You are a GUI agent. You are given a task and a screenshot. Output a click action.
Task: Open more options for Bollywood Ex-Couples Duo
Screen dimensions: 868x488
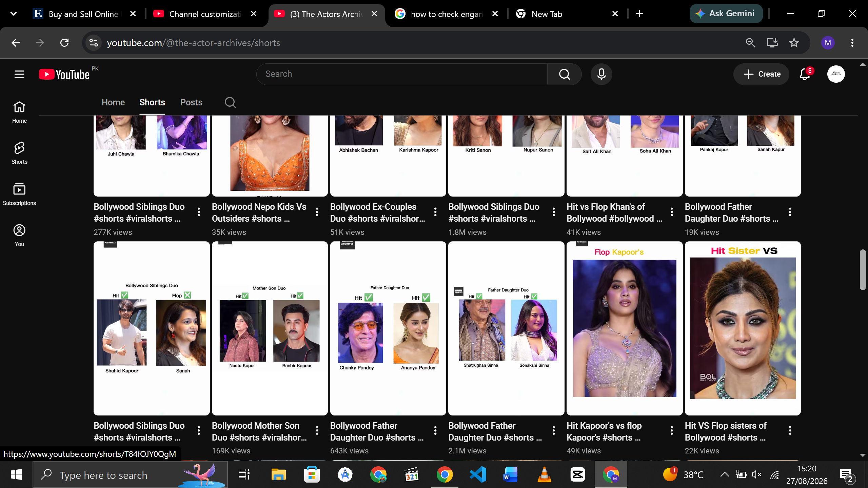coord(435,212)
